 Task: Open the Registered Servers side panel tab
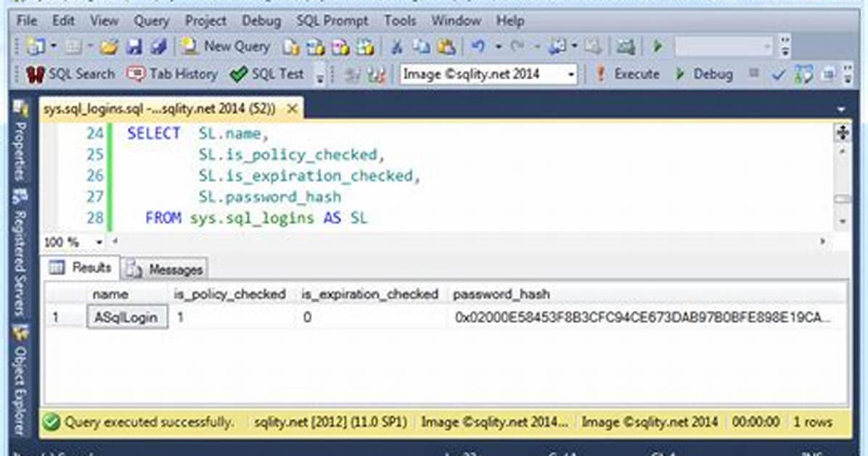point(20,253)
